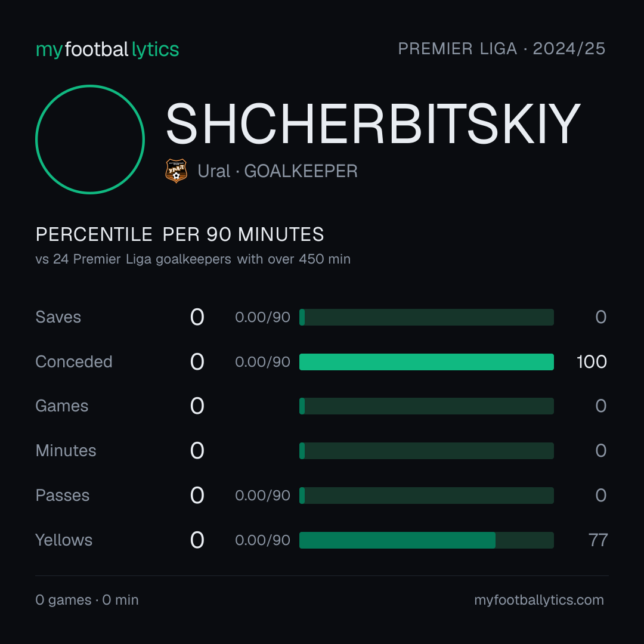This screenshot has height=644, width=644.
Task: Select the Saves stat label
Action: point(58,317)
